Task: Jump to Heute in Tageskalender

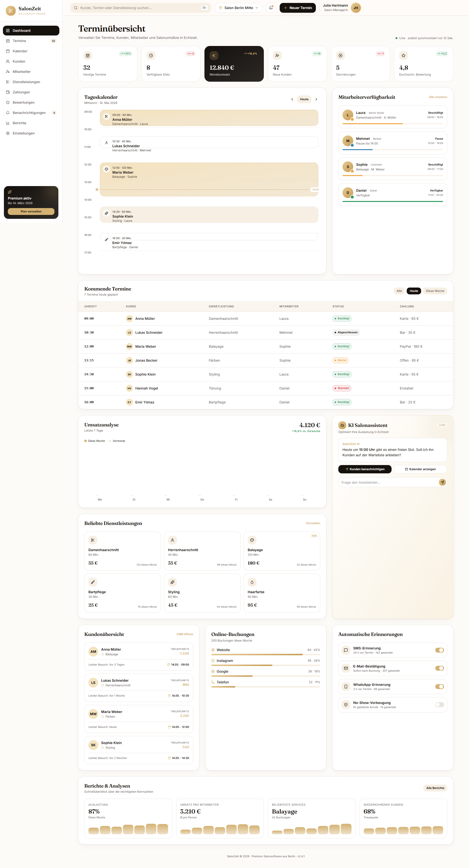Action: [304, 100]
